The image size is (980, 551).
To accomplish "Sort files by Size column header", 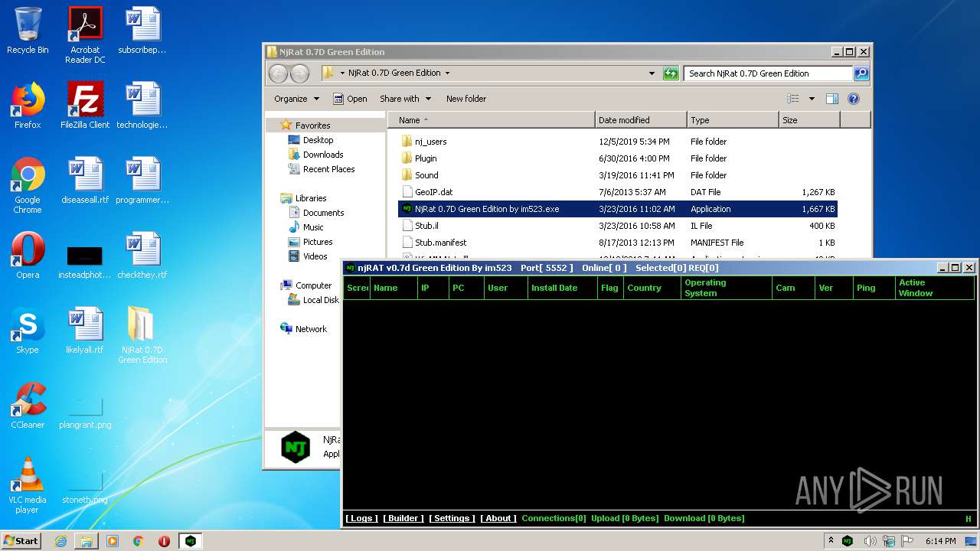I will pyautogui.click(x=809, y=120).
